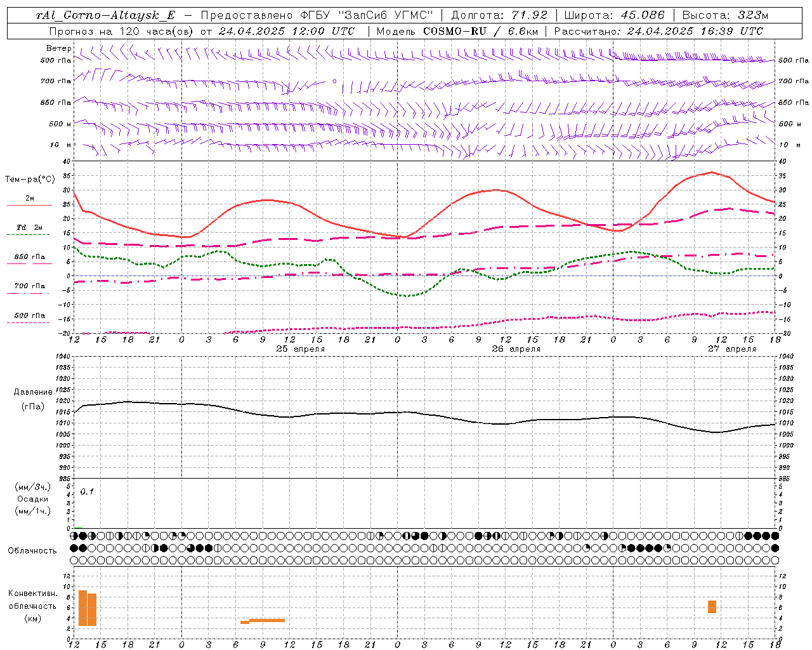812x650 pixels.
Task: Click the 0.1 precipitation value
Action: coord(87,491)
